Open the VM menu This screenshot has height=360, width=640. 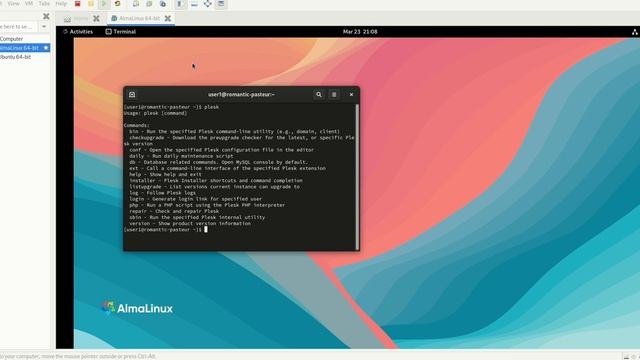coord(29,3)
